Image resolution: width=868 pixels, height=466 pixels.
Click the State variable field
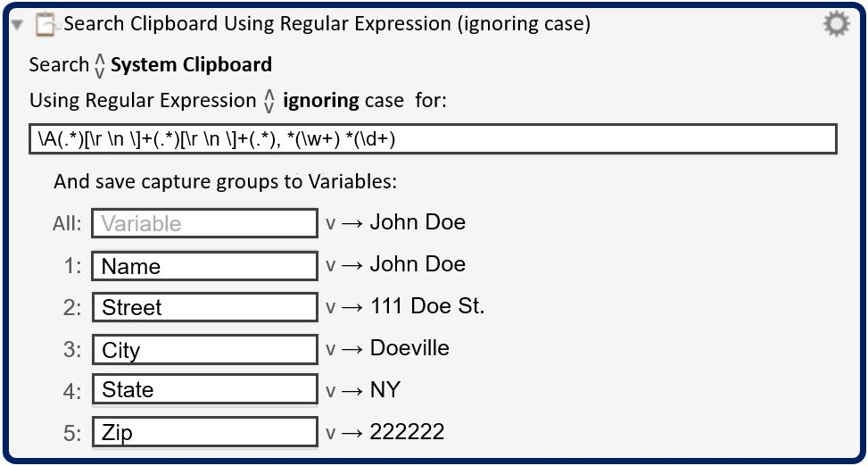pos(205,389)
